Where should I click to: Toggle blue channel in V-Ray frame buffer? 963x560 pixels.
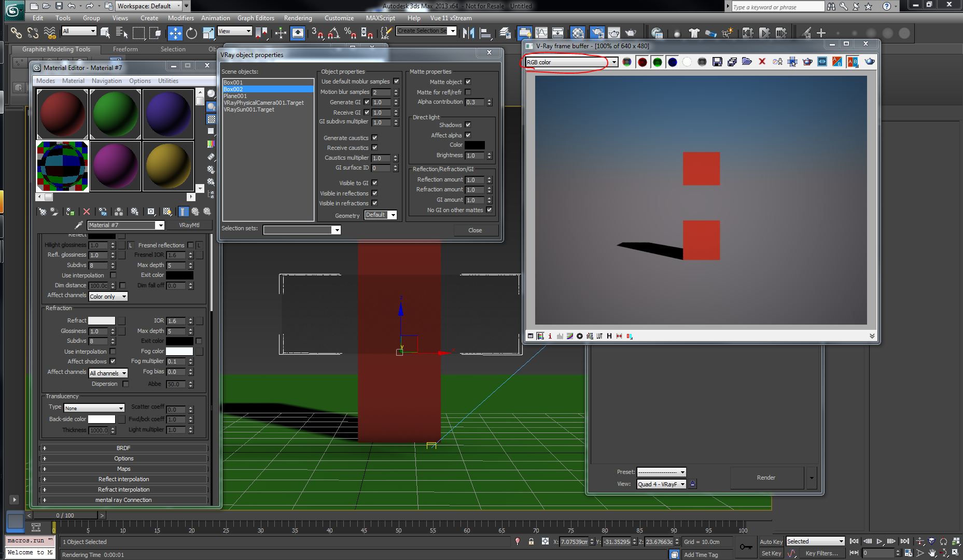click(673, 62)
